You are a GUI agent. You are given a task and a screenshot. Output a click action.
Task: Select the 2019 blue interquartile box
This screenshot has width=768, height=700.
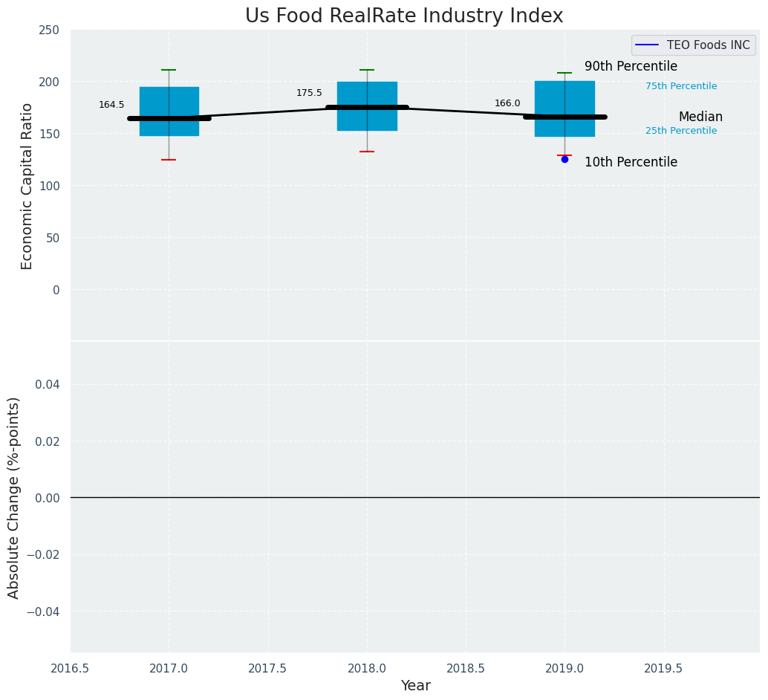click(564, 97)
